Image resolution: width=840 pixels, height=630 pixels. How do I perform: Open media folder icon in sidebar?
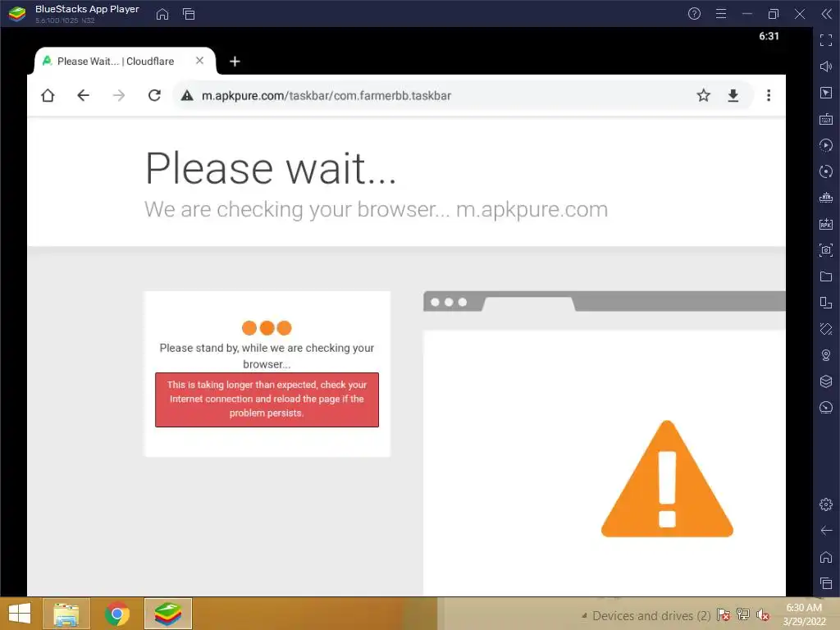pos(826,276)
